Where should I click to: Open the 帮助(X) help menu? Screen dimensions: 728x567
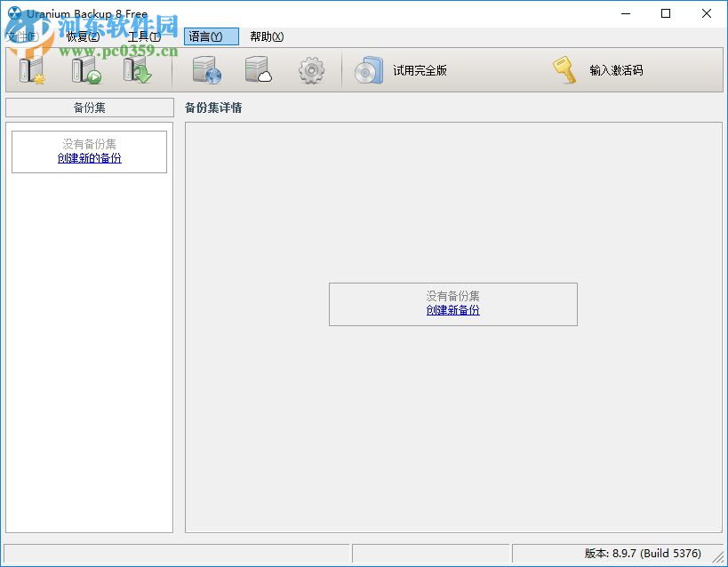266,36
